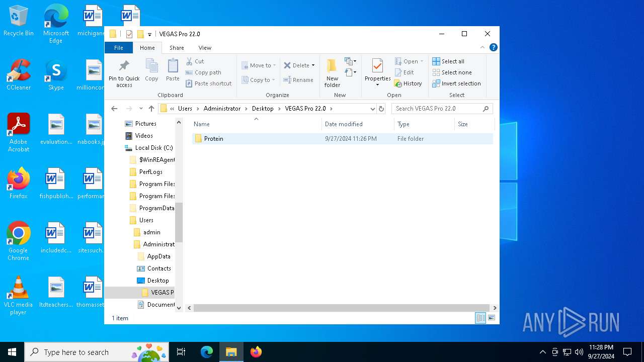Open the History command
The height and width of the screenshot is (362, 644).
[408, 83]
